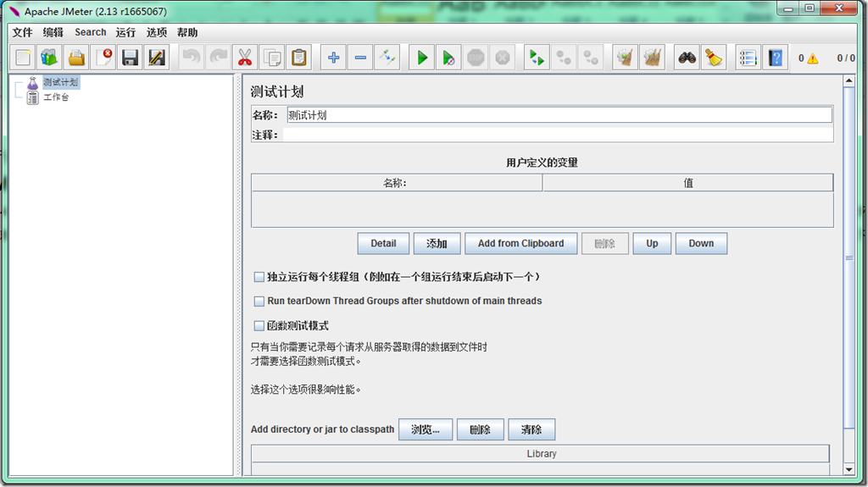This screenshot has width=868, height=487.
Task: Click the Search binoculars icon
Action: [687, 58]
